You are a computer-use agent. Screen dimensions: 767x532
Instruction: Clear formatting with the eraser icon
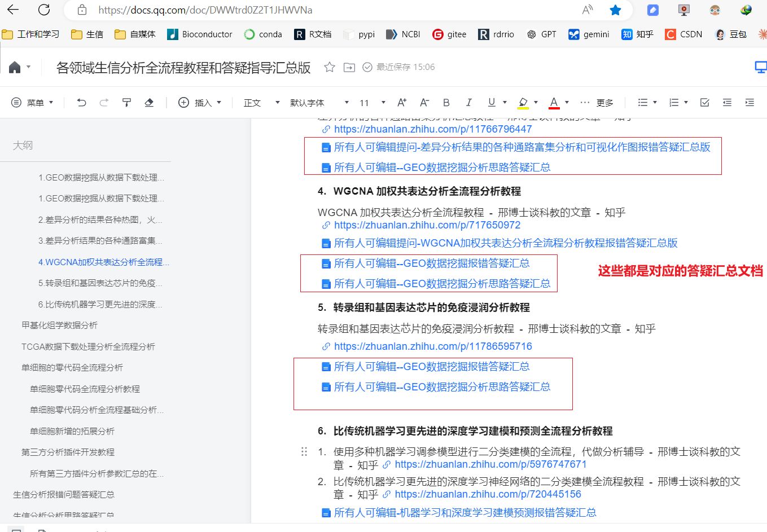tap(149, 102)
